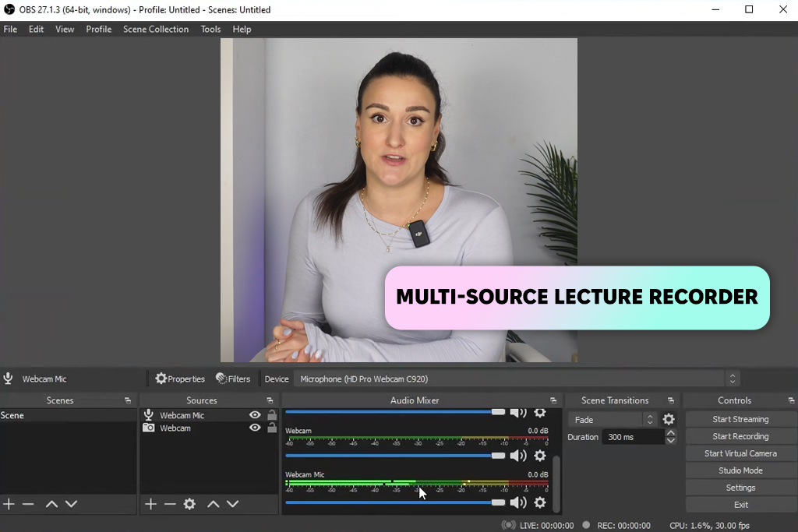798x532 pixels.
Task: Lock the Webcam Mic source
Action: 272,414
